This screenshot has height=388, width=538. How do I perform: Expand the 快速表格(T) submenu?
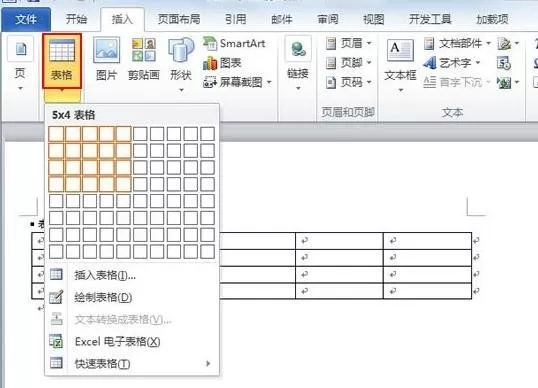(x=132, y=363)
